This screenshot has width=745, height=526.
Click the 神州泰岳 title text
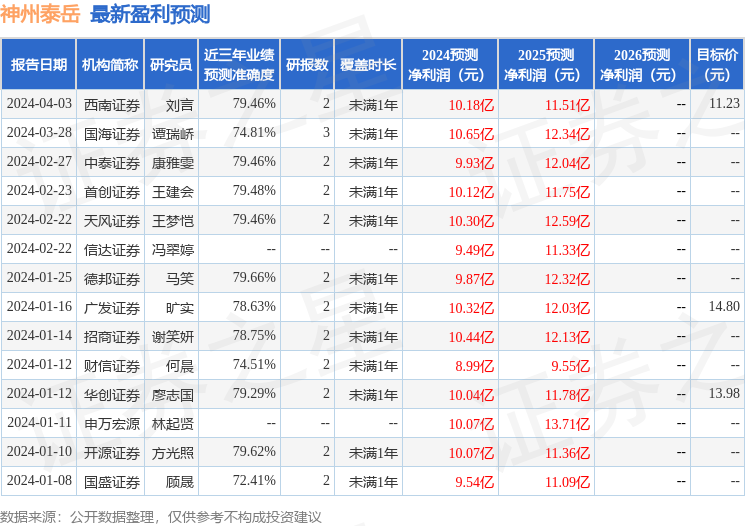tap(40, 14)
